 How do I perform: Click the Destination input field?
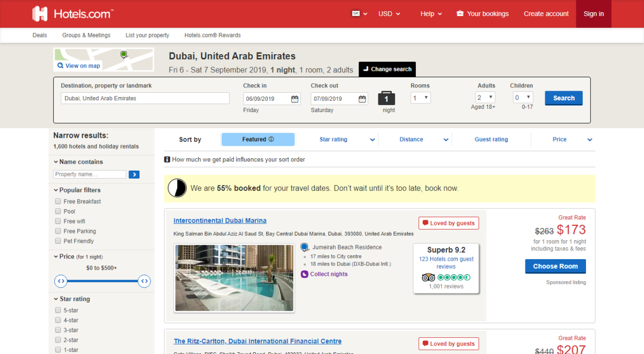pyautogui.click(x=145, y=98)
